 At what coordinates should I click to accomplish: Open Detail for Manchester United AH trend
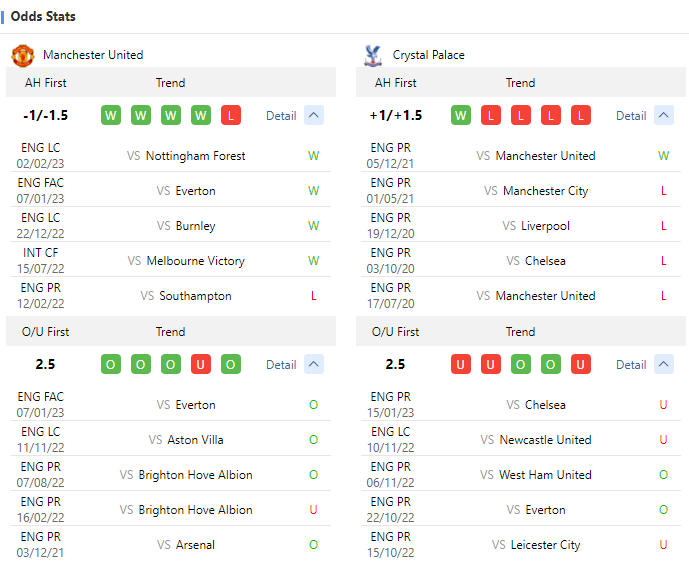pyautogui.click(x=281, y=116)
